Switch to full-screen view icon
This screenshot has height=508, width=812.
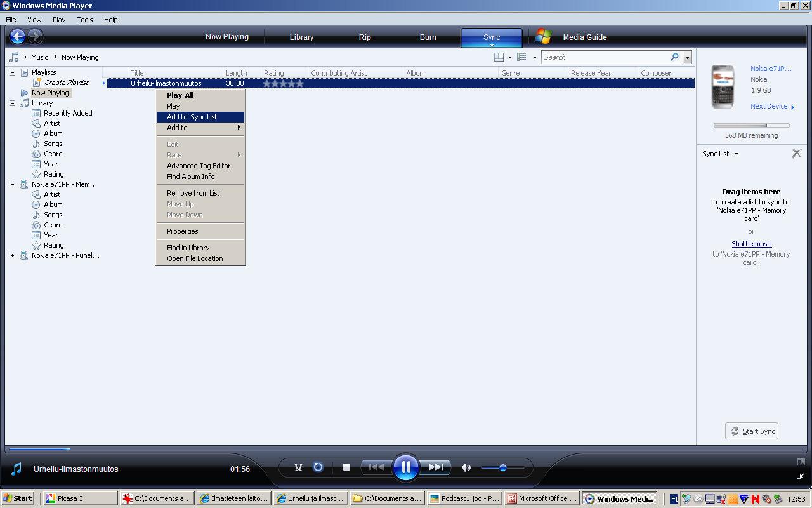click(801, 462)
